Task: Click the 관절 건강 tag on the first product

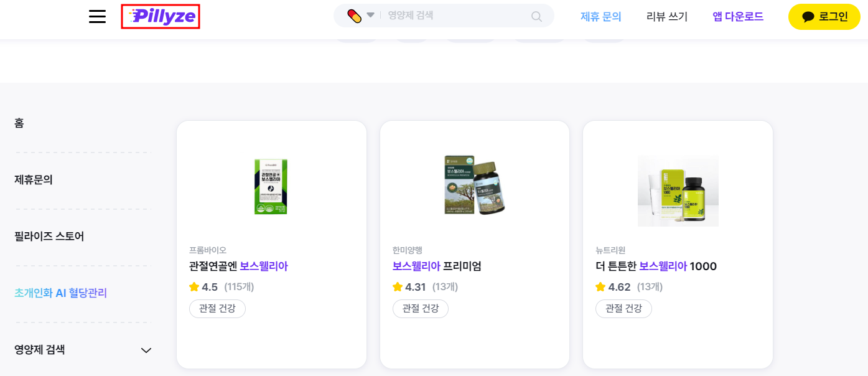Action: (x=217, y=308)
